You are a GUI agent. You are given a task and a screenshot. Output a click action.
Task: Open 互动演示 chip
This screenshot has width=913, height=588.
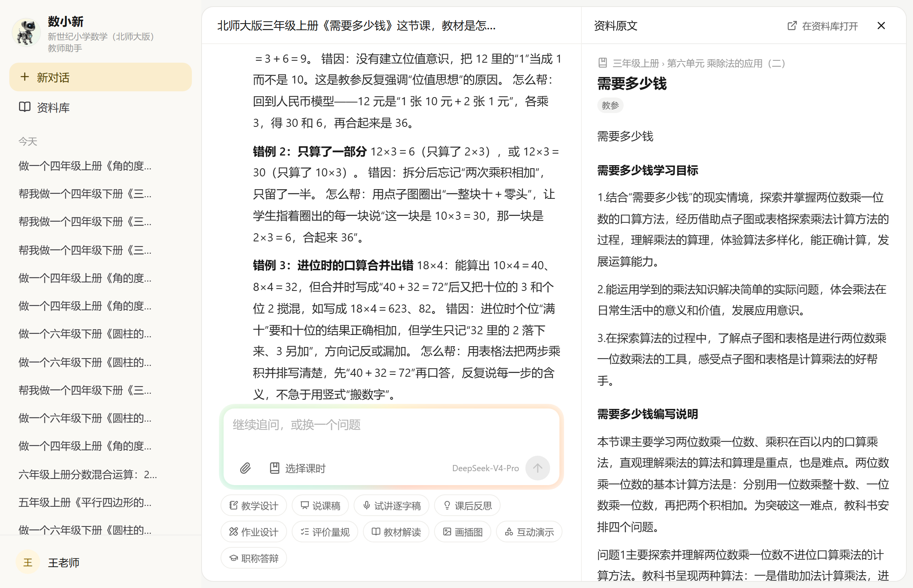(x=529, y=532)
